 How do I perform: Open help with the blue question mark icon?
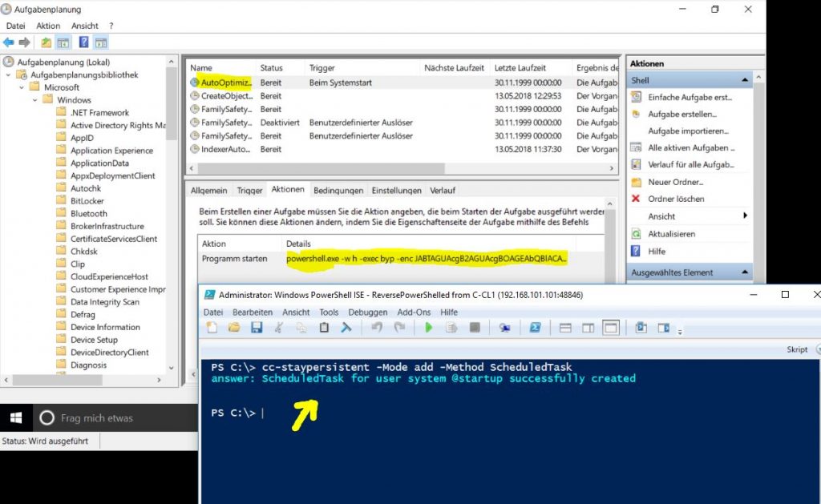click(83, 42)
